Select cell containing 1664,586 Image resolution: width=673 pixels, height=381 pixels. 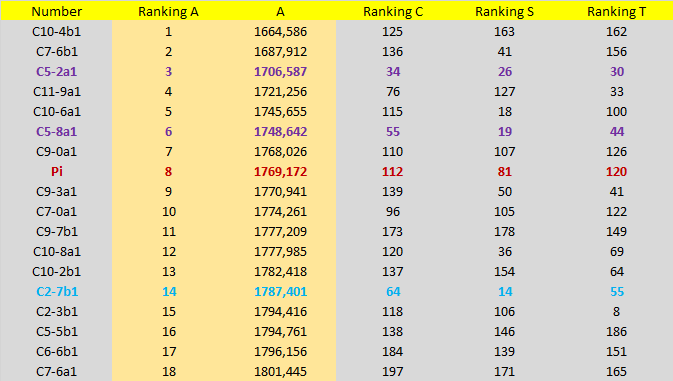280,32
